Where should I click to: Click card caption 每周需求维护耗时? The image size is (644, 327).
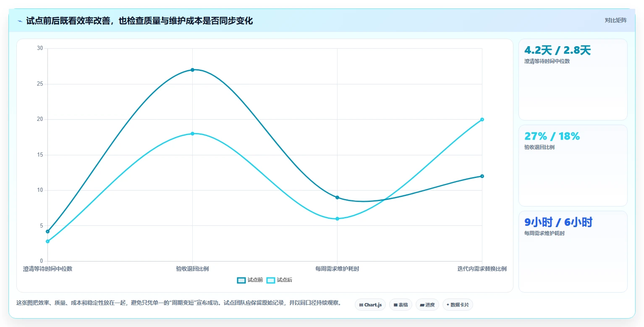545,233
